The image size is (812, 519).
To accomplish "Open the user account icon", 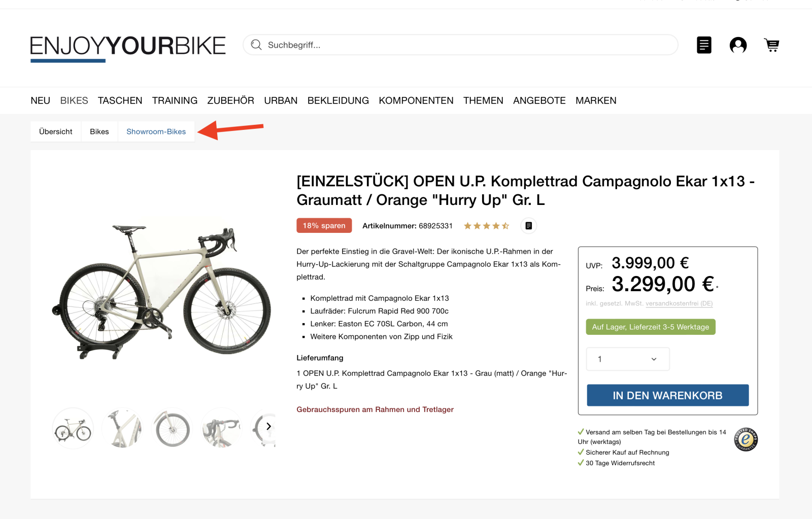I will pos(738,45).
